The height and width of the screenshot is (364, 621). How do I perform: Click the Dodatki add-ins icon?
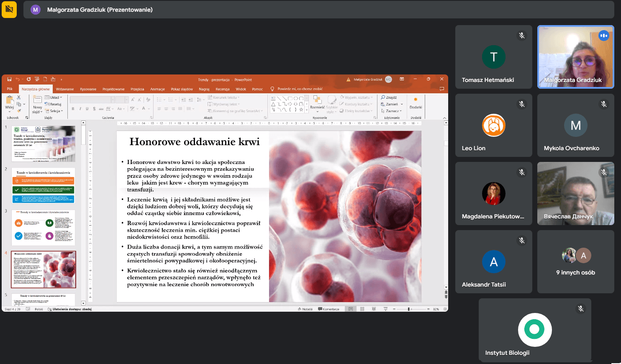pos(416,99)
